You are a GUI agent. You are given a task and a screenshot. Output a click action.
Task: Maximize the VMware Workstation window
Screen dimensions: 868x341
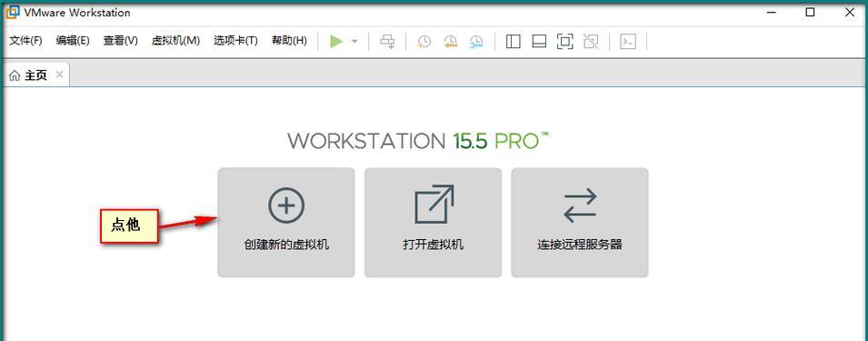[810, 12]
